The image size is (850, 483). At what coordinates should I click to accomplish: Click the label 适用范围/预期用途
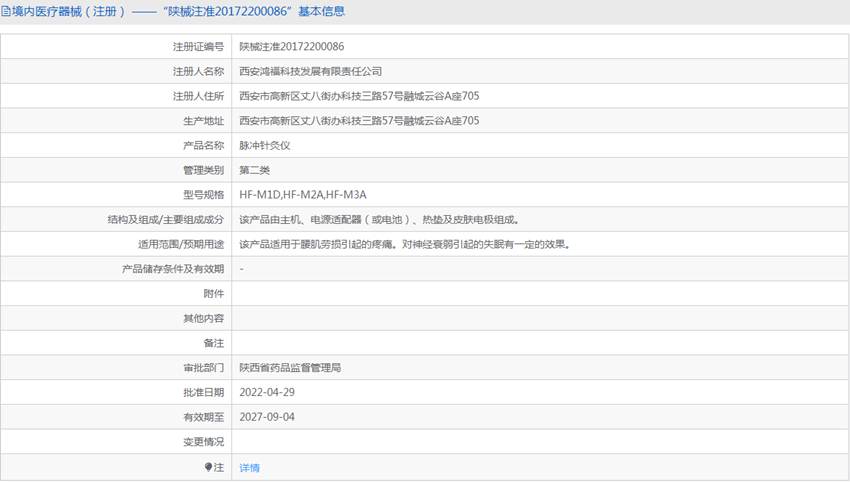[181, 244]
